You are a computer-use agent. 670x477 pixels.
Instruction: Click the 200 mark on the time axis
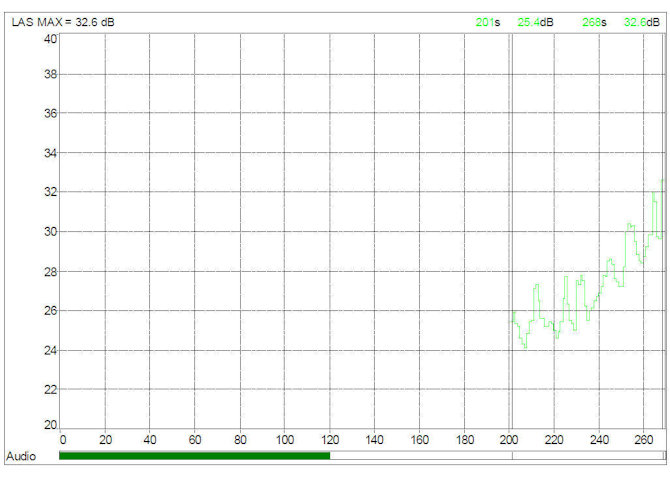coord(510,439)
